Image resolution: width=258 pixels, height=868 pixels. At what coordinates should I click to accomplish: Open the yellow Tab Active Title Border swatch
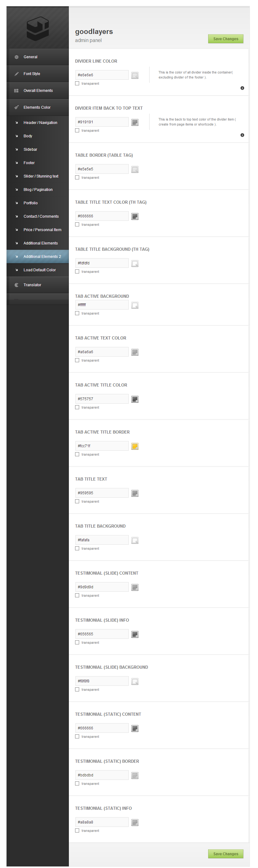135,447
